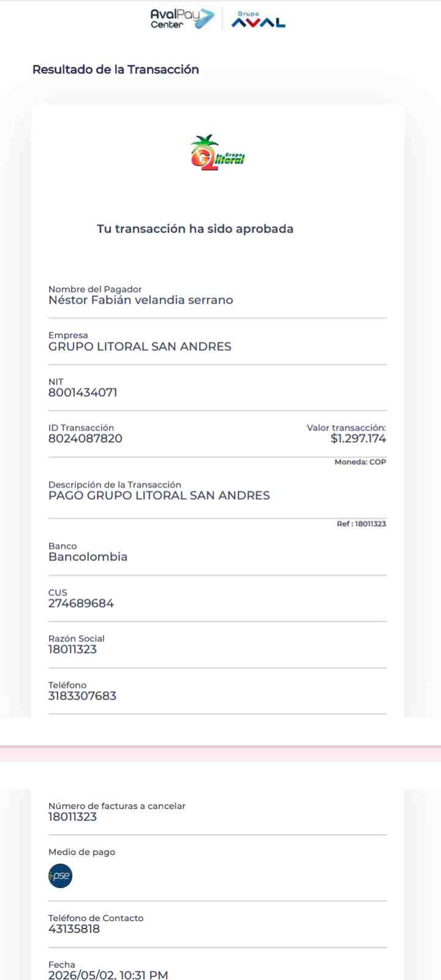Select the transaction ID 8024087820
Screen dimensions: 441x980
85,439
